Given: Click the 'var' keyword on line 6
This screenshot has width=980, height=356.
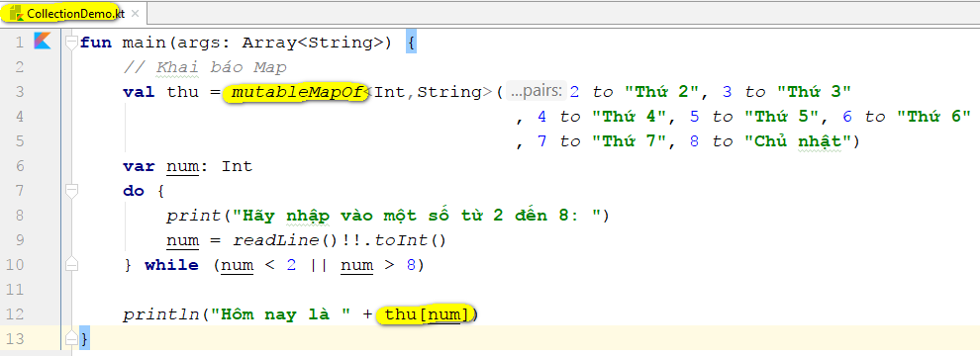Looking at the screenshot, I should click(139, 166).
